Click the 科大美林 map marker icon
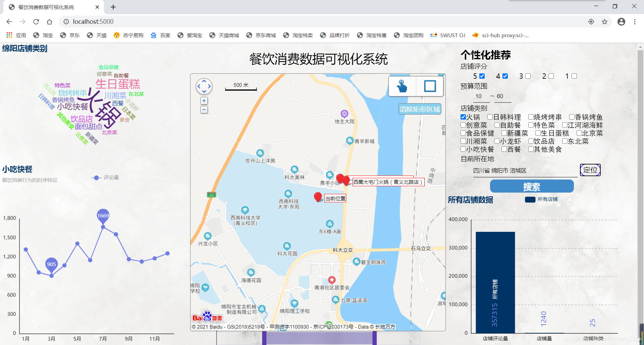This screenshot has height=345, width=644. pos(294,169)
